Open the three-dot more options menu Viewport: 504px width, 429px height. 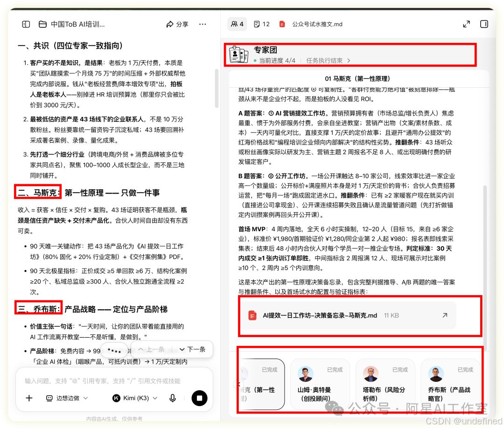203,24
